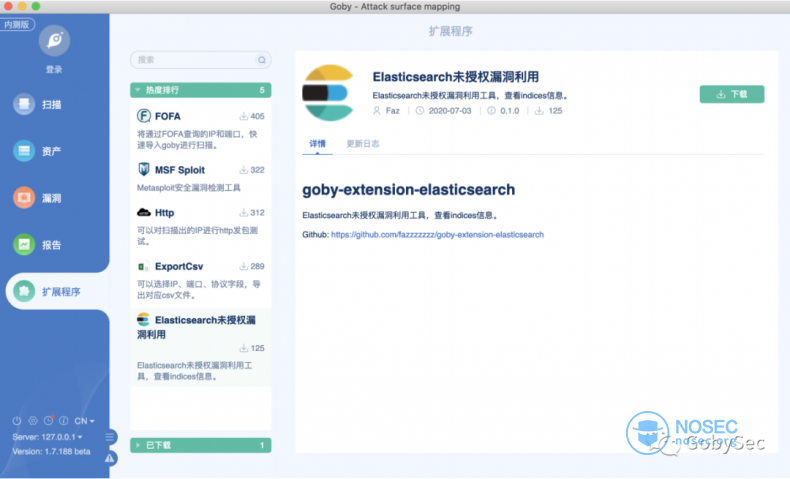Switch to the 更新日志 changelog tab
The width and height of the screenshot is (790, 479).
click(363, 144)
